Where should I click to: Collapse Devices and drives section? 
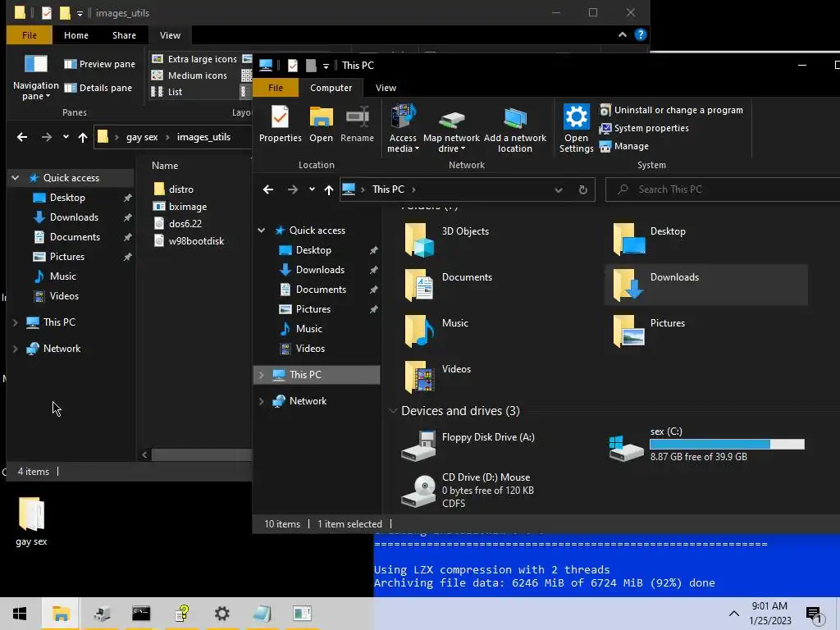393,411
